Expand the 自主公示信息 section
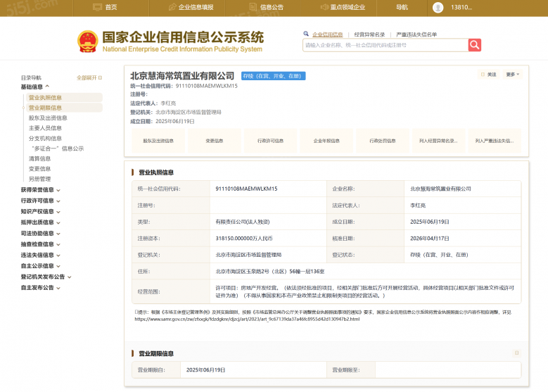 [x=41, y=266]
